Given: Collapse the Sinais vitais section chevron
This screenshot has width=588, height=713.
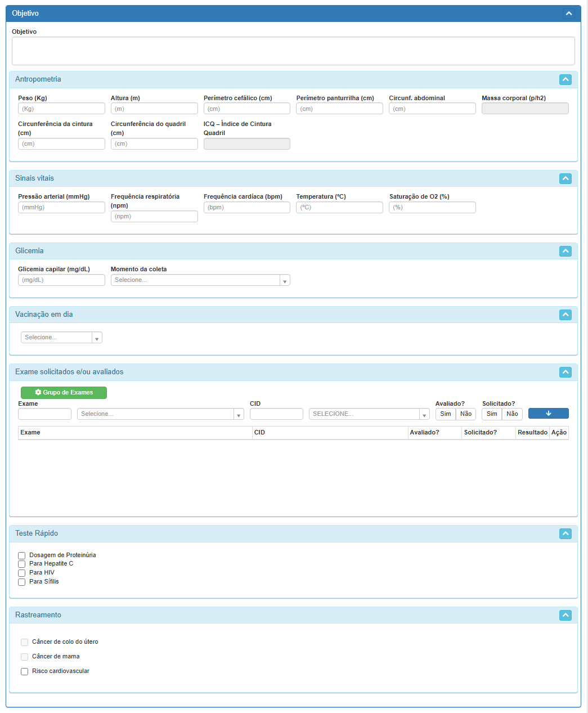Looking at the screenshot, I should (x=565, y=178).
